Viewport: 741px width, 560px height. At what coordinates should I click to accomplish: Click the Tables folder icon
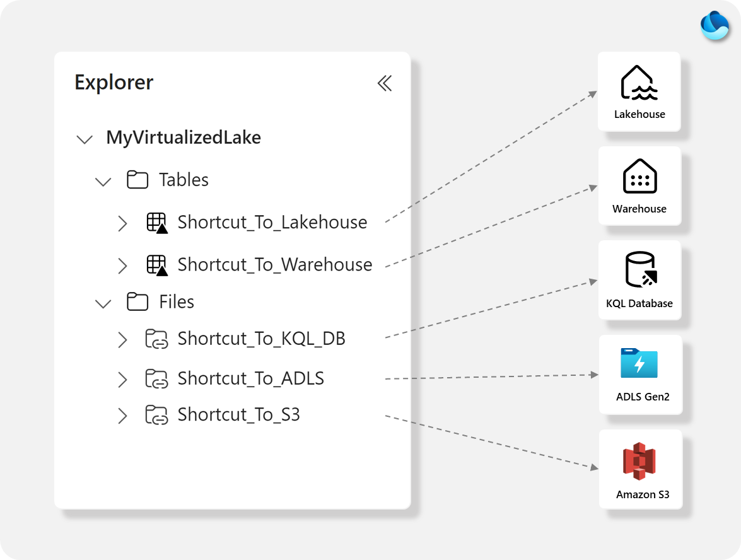click(x=137, y=180)
